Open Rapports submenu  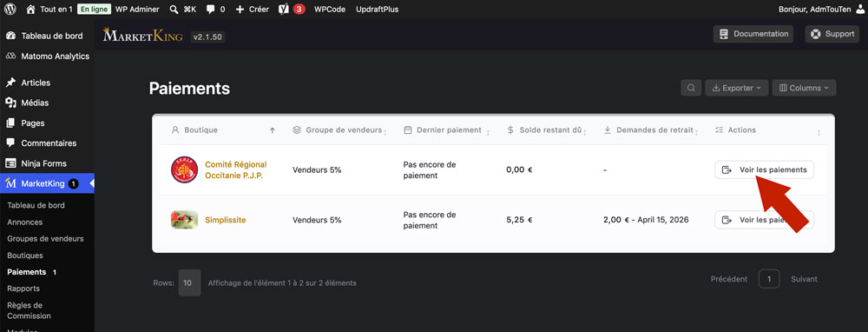(23, 289)
